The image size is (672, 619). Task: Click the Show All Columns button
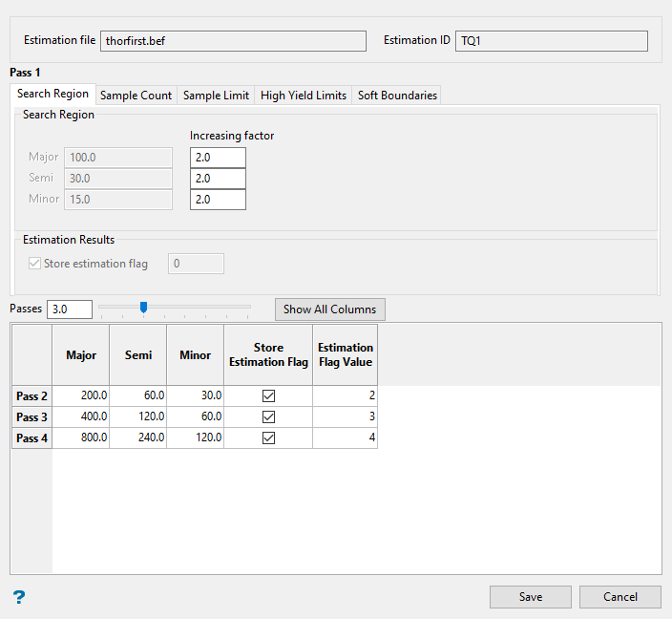point(330,309)
